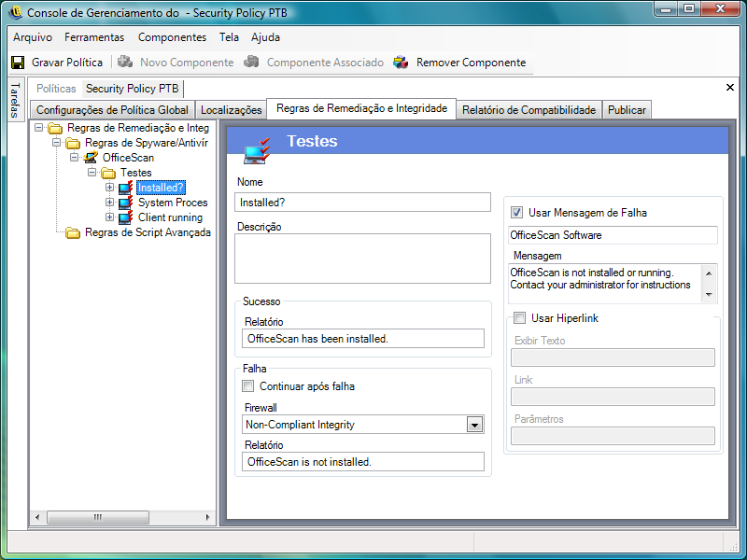Select Regras de Spyware/Antivír label in tree
The image size is (747, 560).
coord(147,143)
